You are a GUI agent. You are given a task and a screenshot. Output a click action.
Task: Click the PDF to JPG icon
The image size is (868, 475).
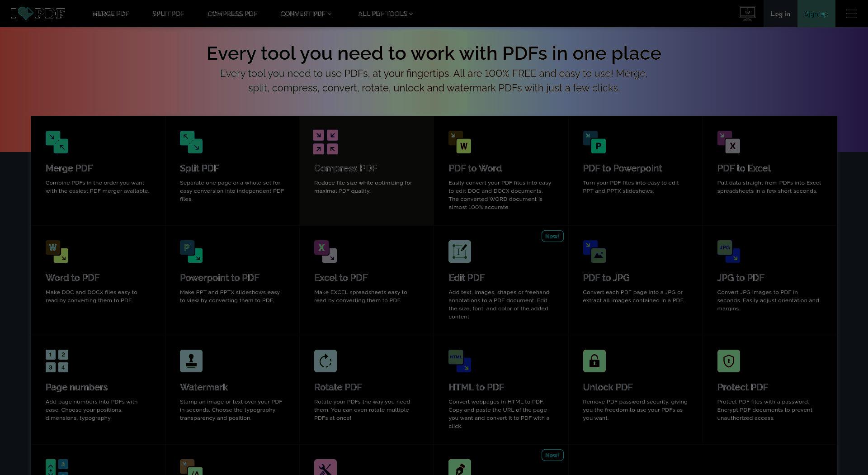(594, 252)
